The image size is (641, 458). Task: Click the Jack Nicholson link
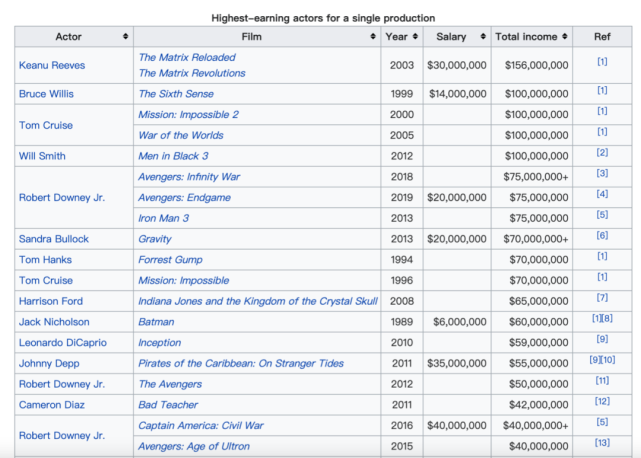pyautogui.click(x=54, y=322)
